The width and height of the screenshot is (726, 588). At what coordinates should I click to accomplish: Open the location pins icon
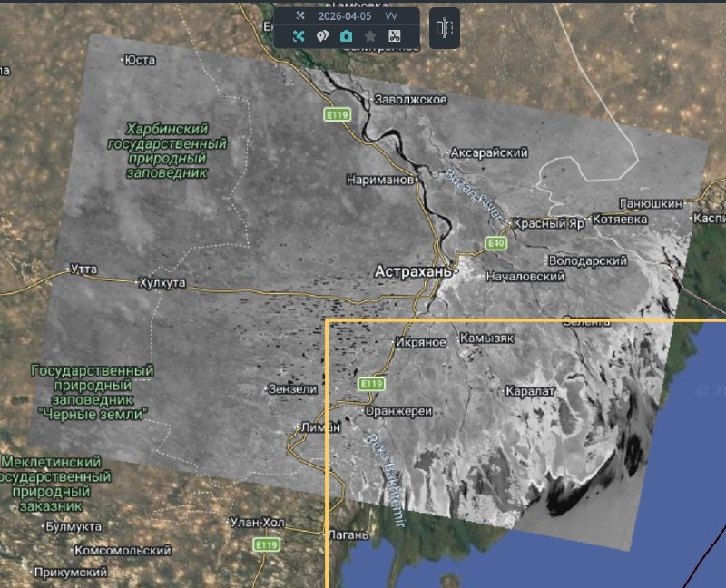[x=322, y=36]
